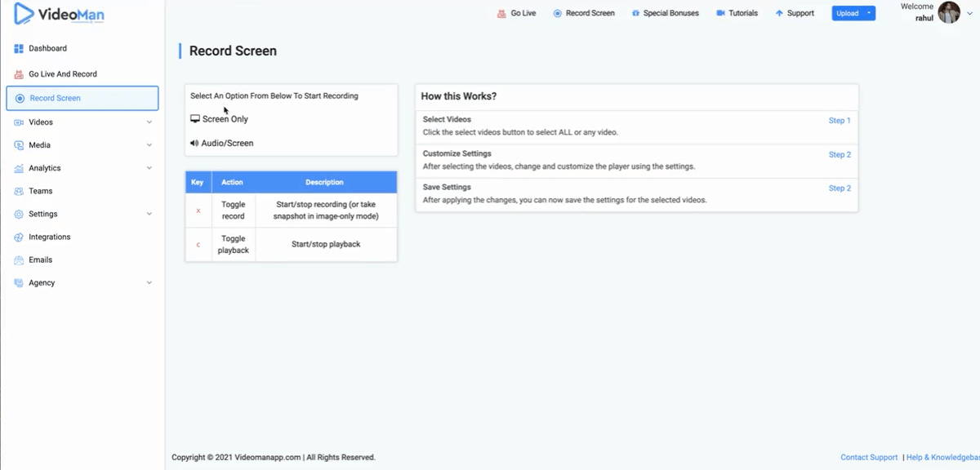This screenshot has height=470, width=980.
Task: Click the Emails icon in sidebar
Action: coord(19,260)
